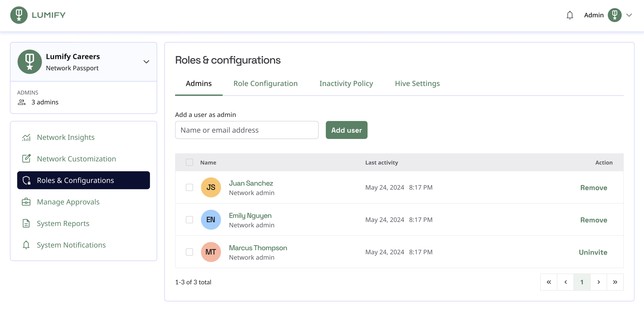Remove Juan Sanchez as admin

point(594,187)
